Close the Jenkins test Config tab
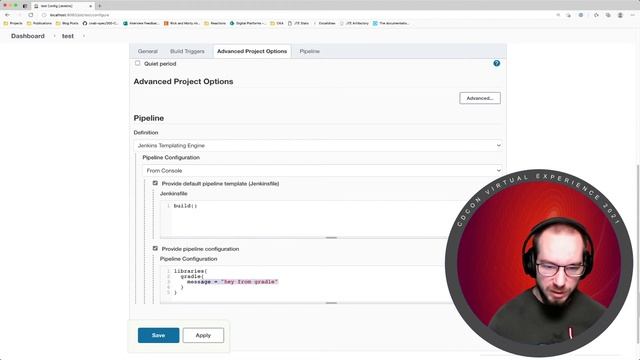Viewport: 640px width, 360px height. [90, 6]
